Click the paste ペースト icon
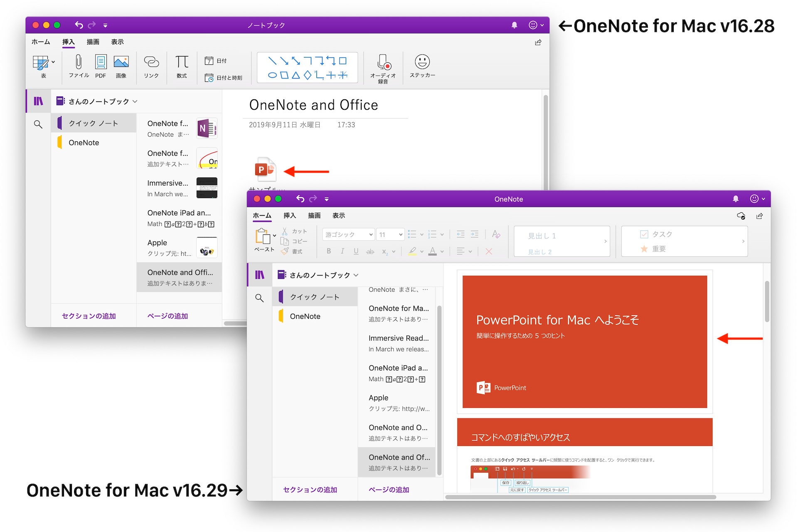Viewport: 798px width, 532px height. coord(263,236)
